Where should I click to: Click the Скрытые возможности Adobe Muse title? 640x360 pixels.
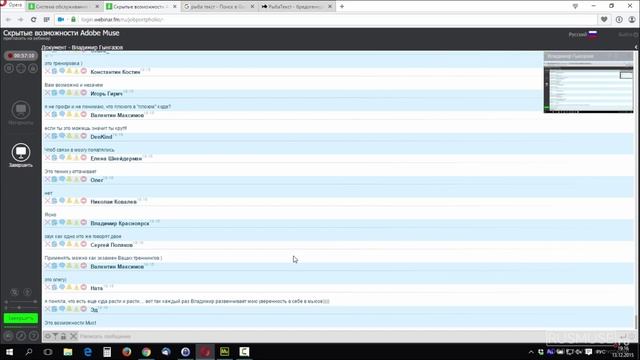(61, 33)
